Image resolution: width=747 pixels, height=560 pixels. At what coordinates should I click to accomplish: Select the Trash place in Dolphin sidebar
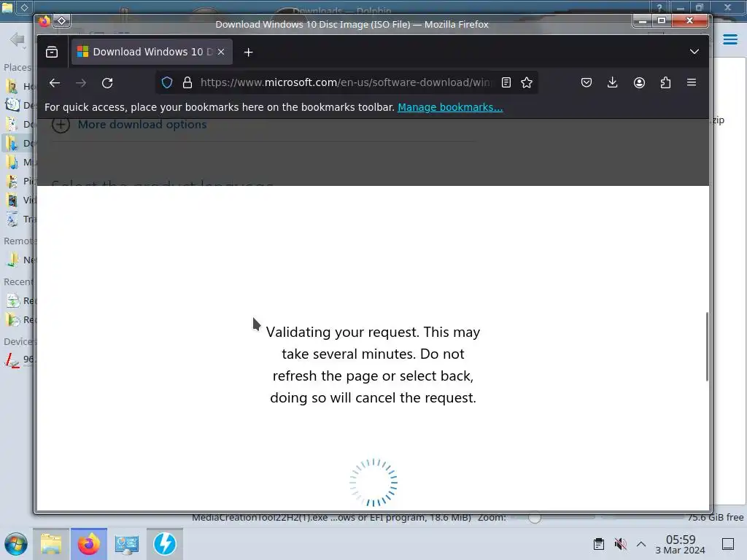coord(20,219)
